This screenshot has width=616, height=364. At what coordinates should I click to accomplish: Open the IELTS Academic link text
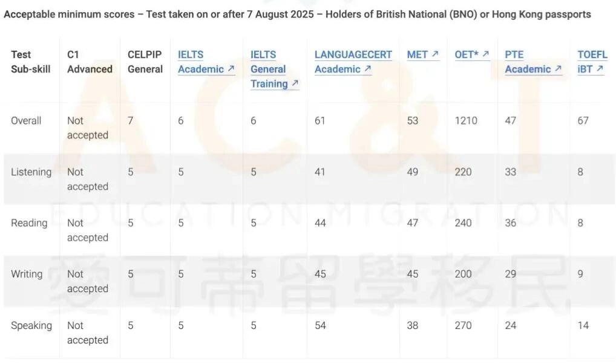pyautogui.click(x=201, y=62)
